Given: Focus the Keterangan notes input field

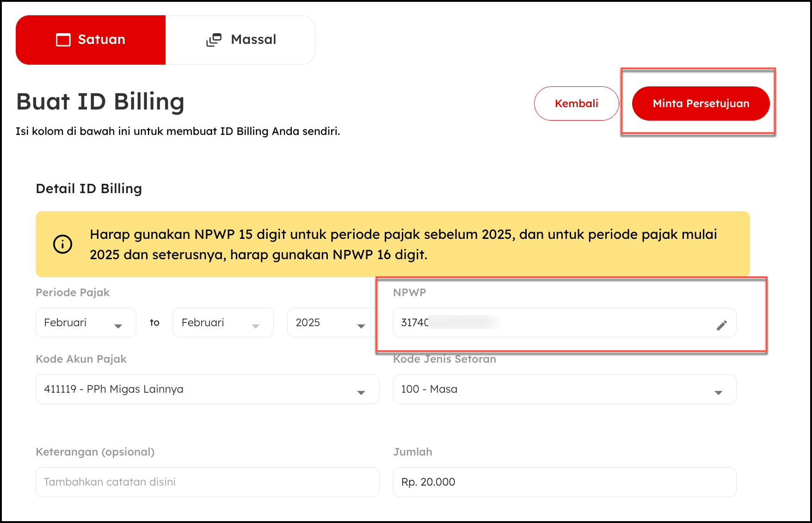Looking at the screenshot, I should [207, 482].
